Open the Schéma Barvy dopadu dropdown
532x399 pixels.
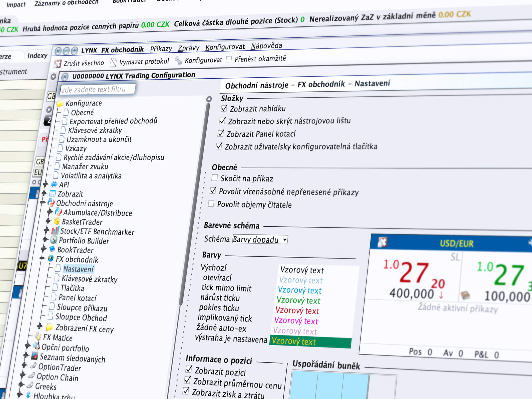coord(260,239)
